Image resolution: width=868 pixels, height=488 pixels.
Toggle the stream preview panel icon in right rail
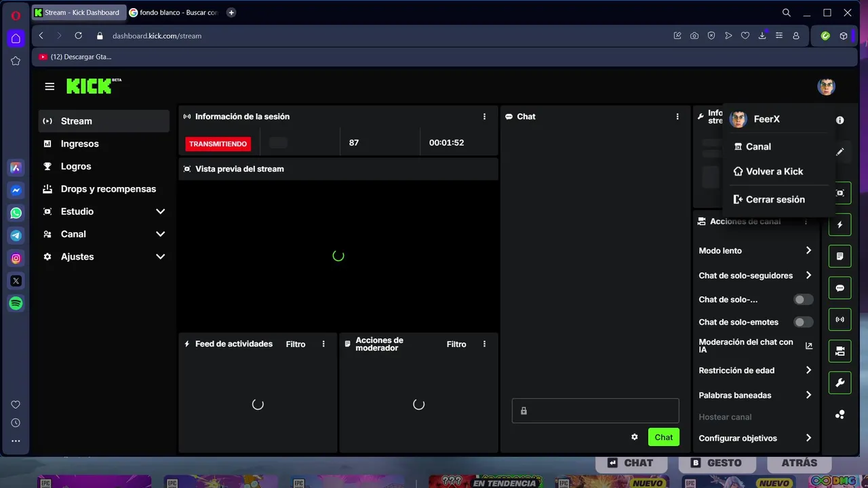coord(840,192)
